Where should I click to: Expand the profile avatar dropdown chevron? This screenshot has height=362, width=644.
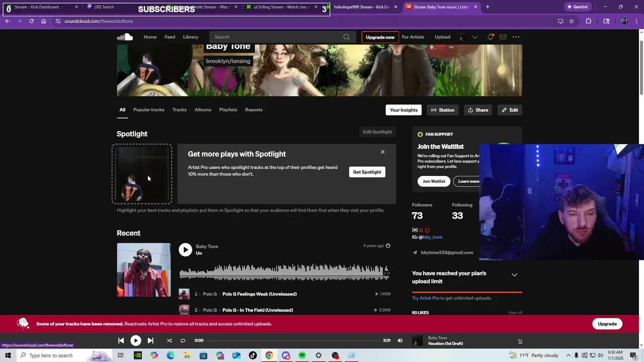point(474,37)
